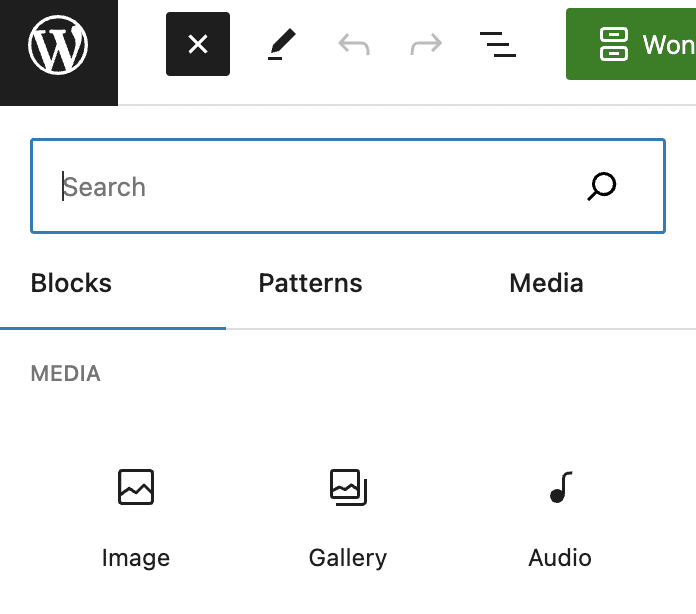Click the Redo arrow
696x614 pixels.
426,44
